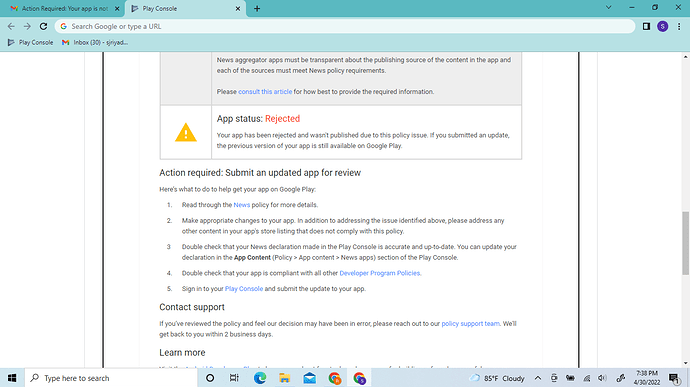690x387 pixels.
Task: Open the 85°F Cloudy weather widget
Action: [x=497, y=378]
